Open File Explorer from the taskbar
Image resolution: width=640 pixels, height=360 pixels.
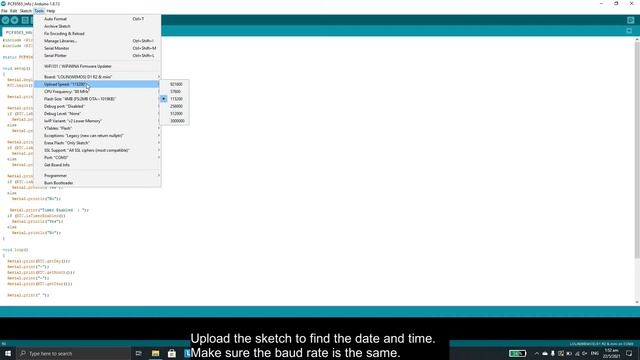point(156,353)
